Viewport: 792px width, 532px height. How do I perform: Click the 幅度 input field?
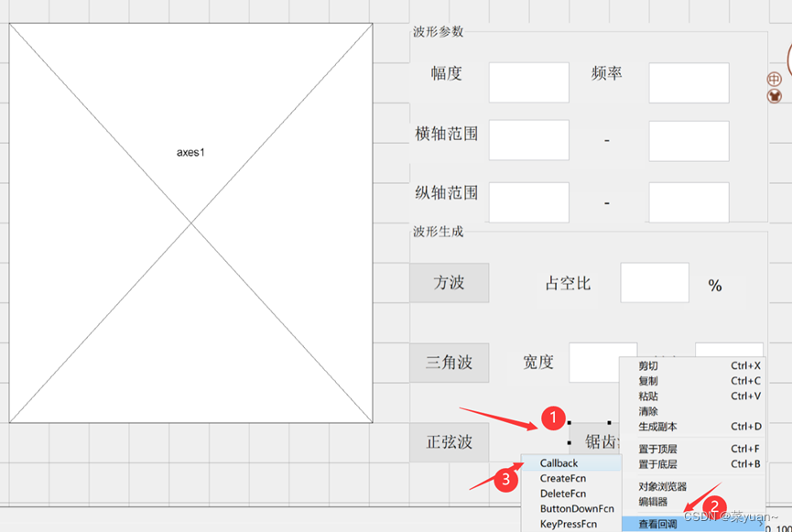[528, 82]
